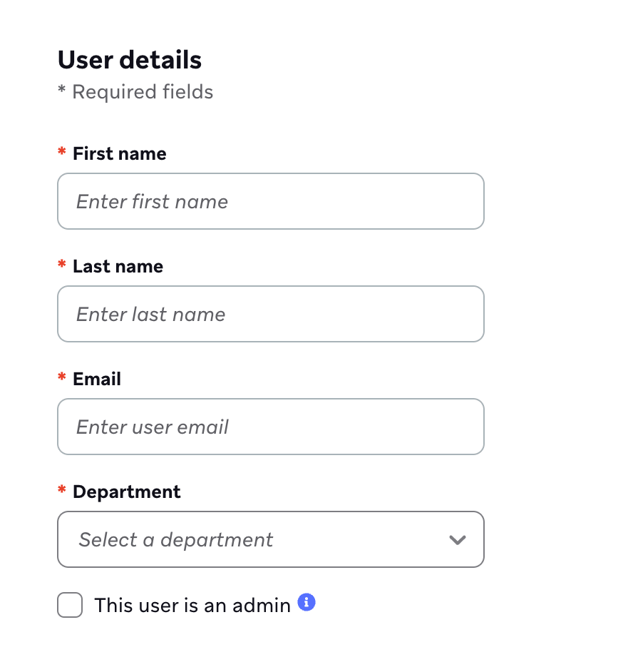Click the red asterisk beside Email
Viewport: 623px width, 672px height.
click(x=62, y=378)
